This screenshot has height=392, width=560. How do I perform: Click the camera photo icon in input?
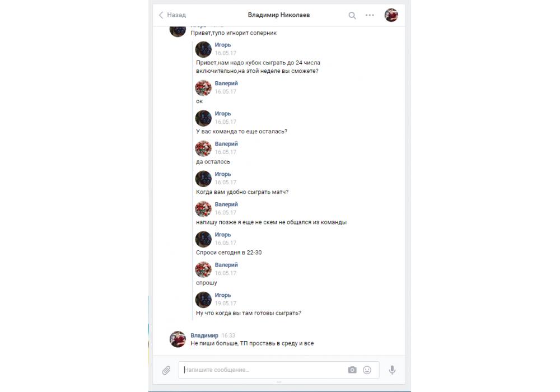point(352,370)
